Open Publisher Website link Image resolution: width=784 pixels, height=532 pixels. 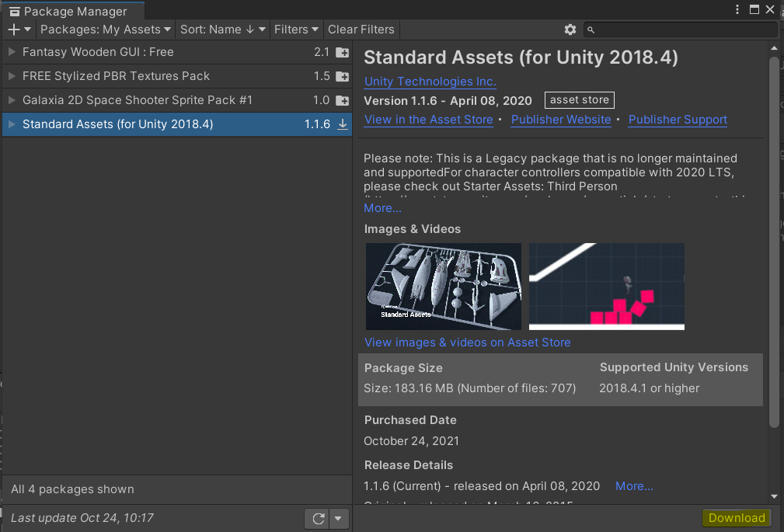pos(561,120)
